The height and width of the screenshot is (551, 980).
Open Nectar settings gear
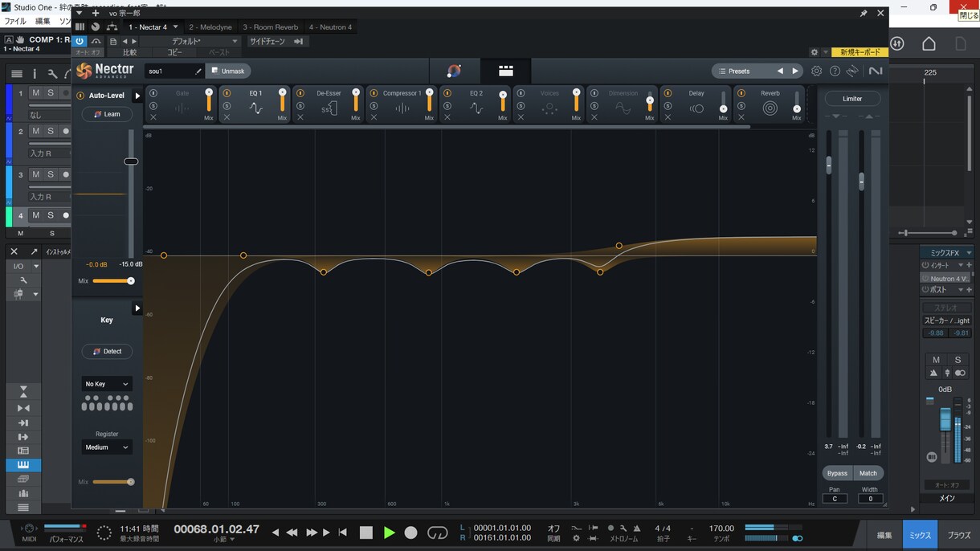pos(816,71)
